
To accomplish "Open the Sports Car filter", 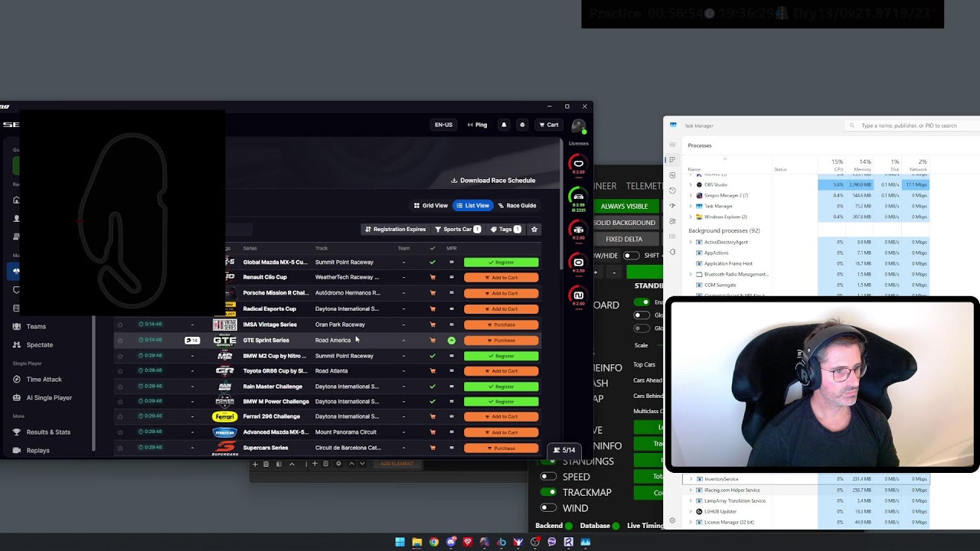I will (x=458, y=229).
